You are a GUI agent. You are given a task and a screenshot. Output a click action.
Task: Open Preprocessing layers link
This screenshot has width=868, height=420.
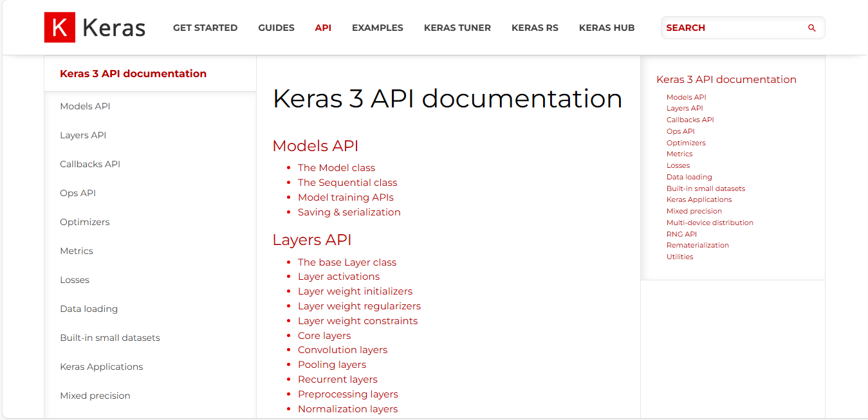tap(348, 394)
